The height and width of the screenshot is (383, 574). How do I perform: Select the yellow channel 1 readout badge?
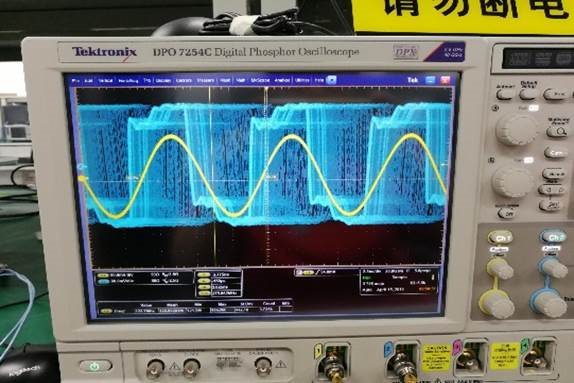(x=103, y=275)
